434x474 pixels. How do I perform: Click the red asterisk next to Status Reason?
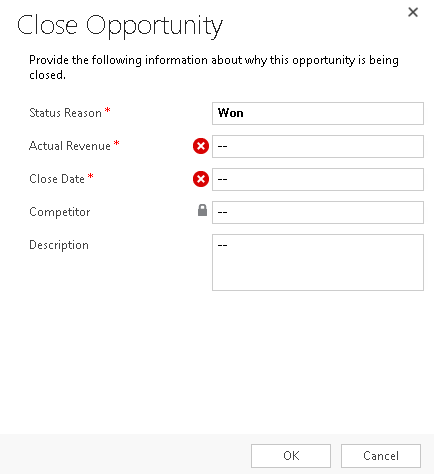point(107,110)
